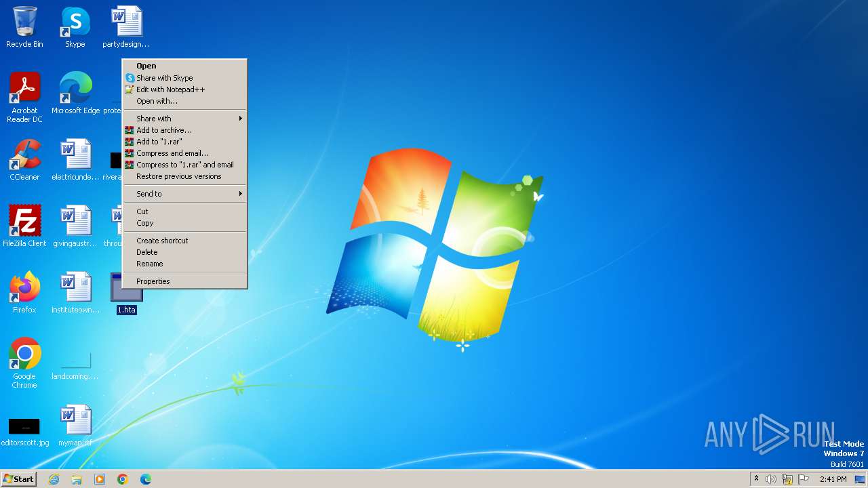This screenshot has width=868, height=488.
Task: Click the taskbar clock showing 2:41 PM
Action: tap(833, 479)
